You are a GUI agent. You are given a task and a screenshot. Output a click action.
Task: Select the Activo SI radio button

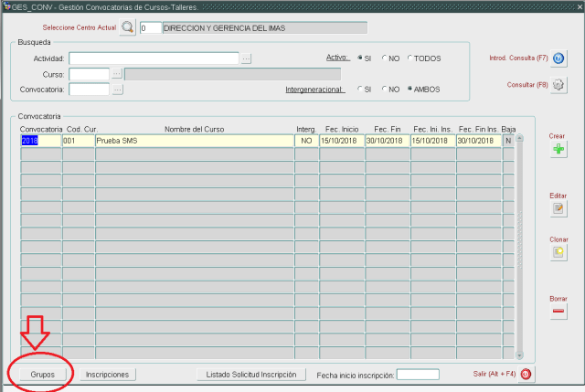pyautogui.click(x=361, y=58)
